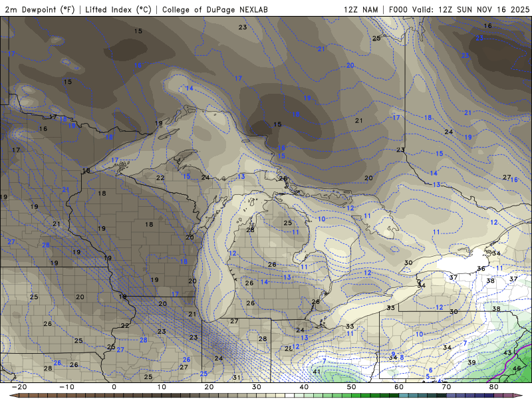Click the black dewpoint value 39
532x399 pixels.
pos(471,362)
